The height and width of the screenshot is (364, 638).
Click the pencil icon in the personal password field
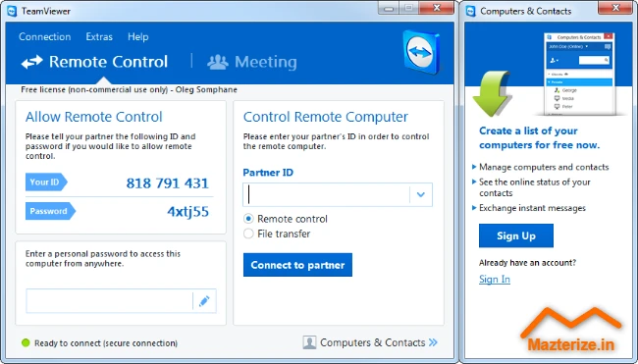pos(204,301)
